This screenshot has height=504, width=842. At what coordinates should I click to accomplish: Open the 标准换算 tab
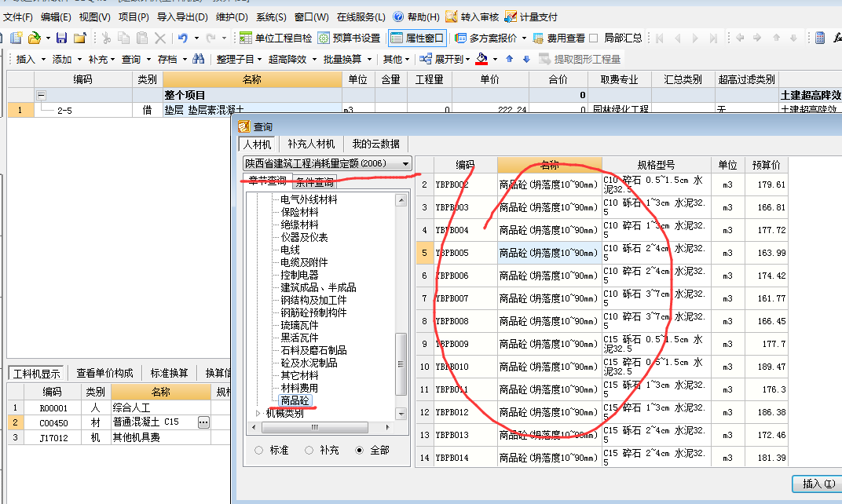pos(169,373)
